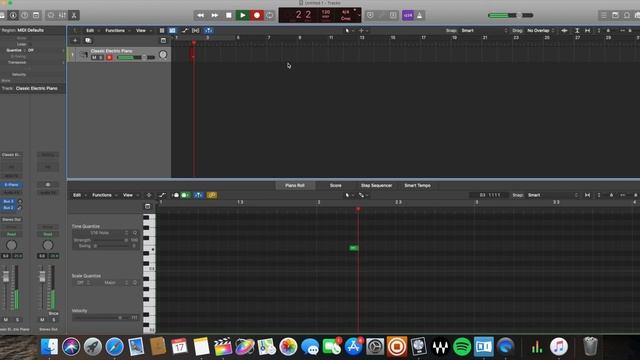Show automation in Piano Roll editor
This screenshot has width=640, height=360.
162,195
